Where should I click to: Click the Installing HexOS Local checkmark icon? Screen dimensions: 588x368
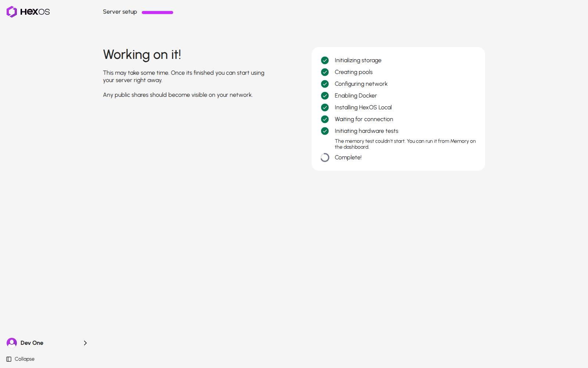click(x=325, y=107)
